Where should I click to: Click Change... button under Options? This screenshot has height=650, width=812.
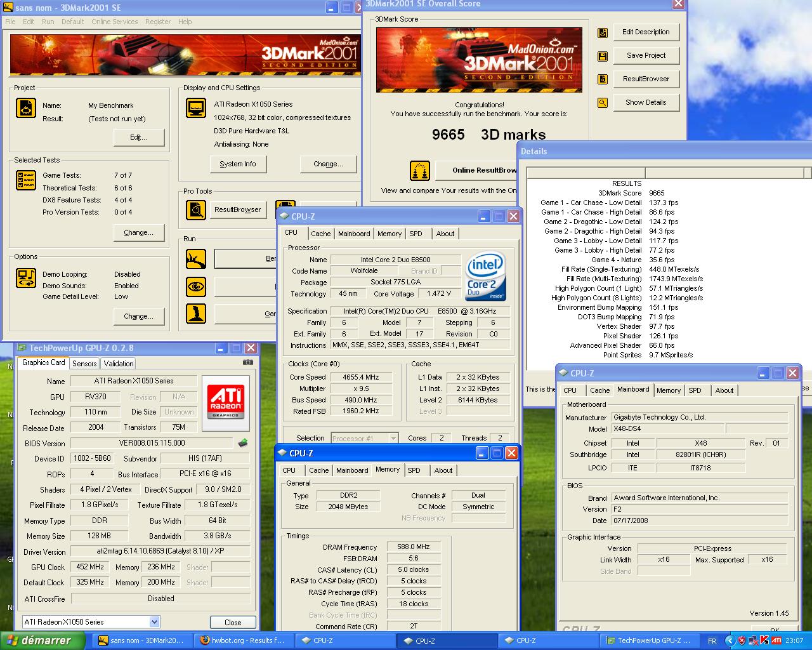pos(139,316)
